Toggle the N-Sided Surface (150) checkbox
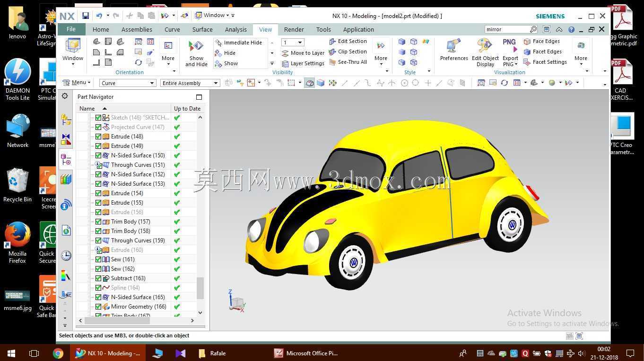Screen dimensions: 644x361 point(98,155)
